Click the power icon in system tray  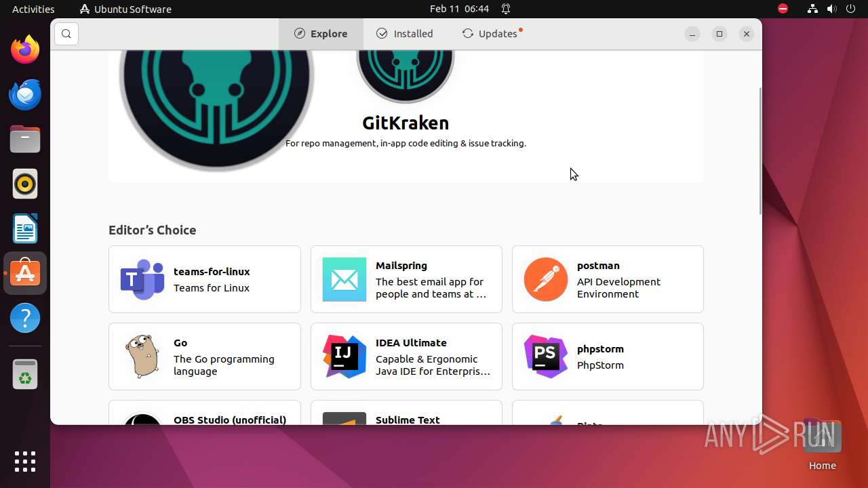[x=850, y=9]
